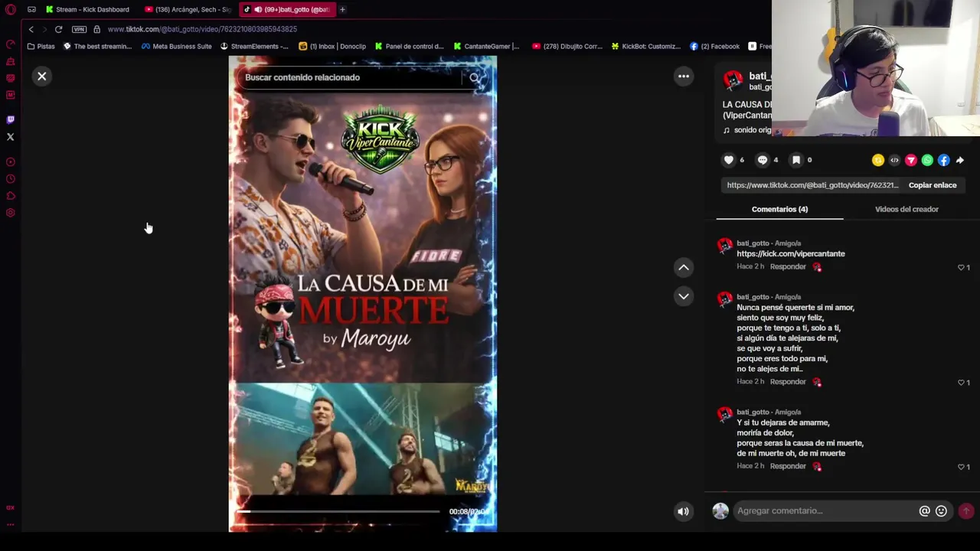Open (1) Inbox | Donoclip bookmark
The width and height of the screenshot is (980, 551).
pyautogui.click(x=332, y=46)
